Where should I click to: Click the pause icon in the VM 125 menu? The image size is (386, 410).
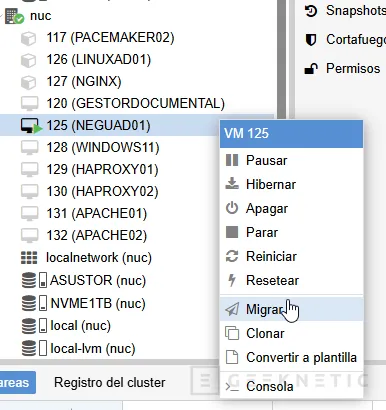click(x=232, y=160)
